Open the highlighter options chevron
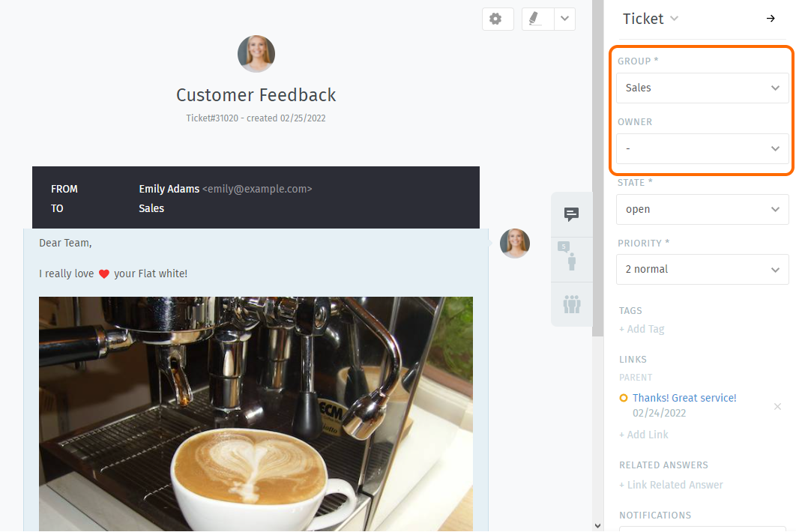Viewport: 796px width, 532px height. (564, 19)
